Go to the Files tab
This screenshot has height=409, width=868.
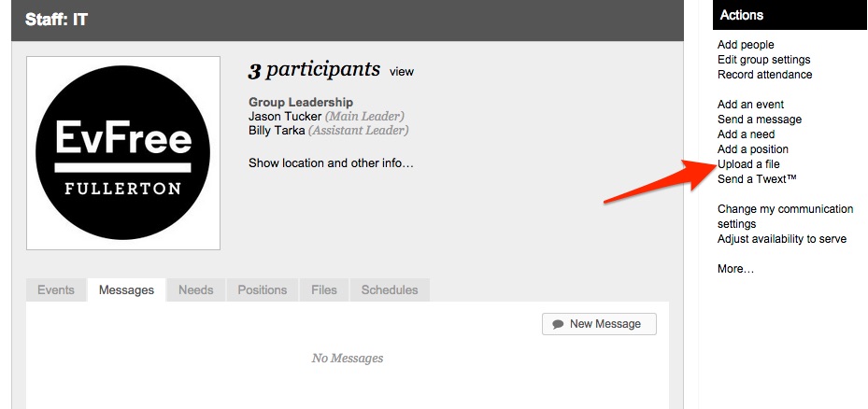coord(324,290)
